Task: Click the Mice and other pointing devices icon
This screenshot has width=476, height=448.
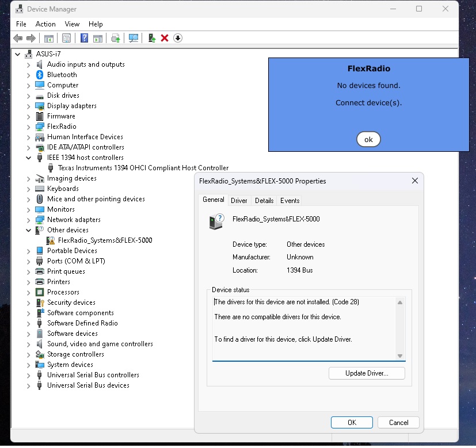Action: click(x=40, y=199)
